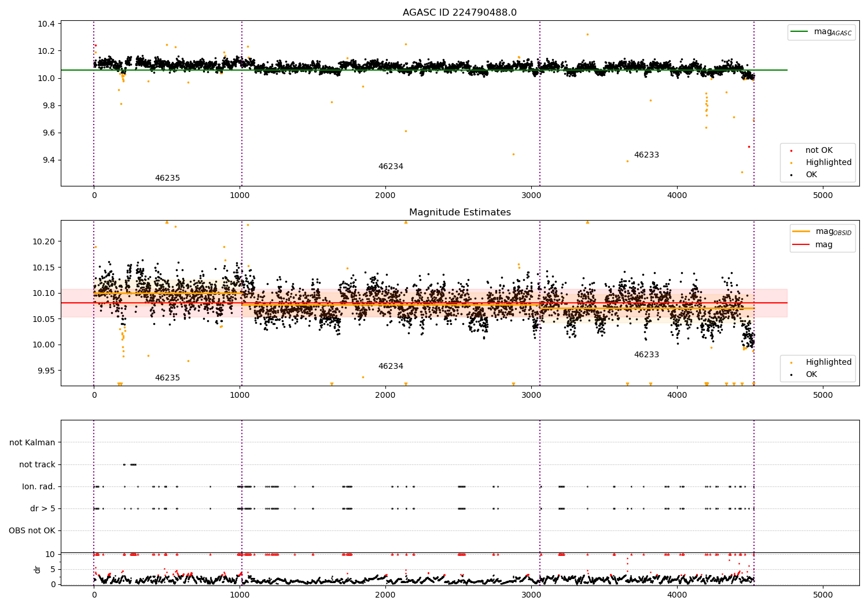Screen dimensions: 868x608
Task: Click 'not OK' in the top plot legend
Action: pos(819,151)
